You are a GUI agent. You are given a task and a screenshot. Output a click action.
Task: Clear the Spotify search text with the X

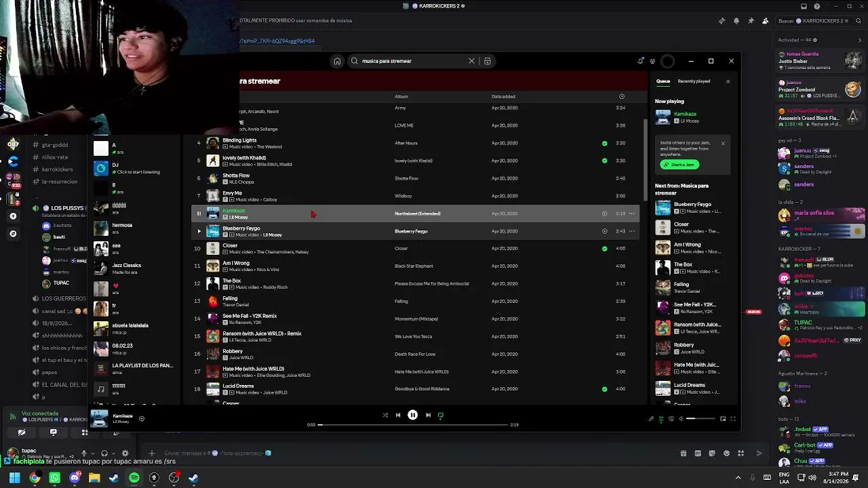[471, 61]
